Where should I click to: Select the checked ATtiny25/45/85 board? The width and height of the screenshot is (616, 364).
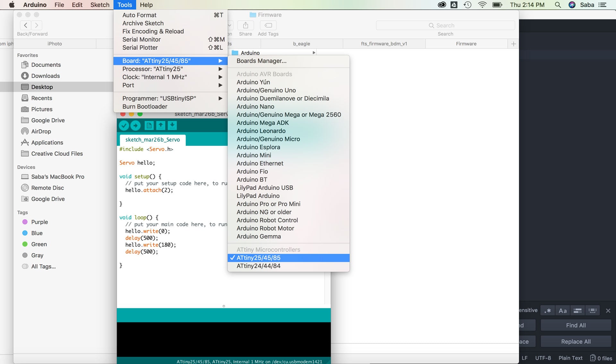[288, 258]
